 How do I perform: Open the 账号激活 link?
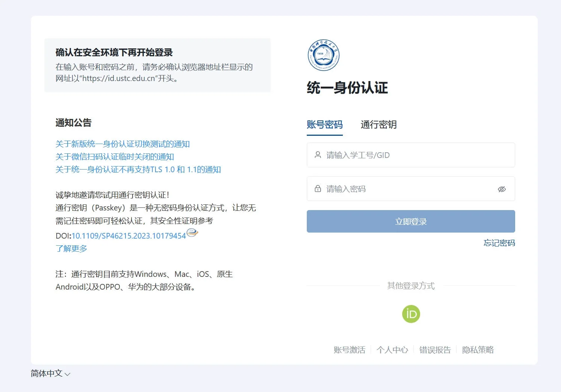[x=349, y=350]
